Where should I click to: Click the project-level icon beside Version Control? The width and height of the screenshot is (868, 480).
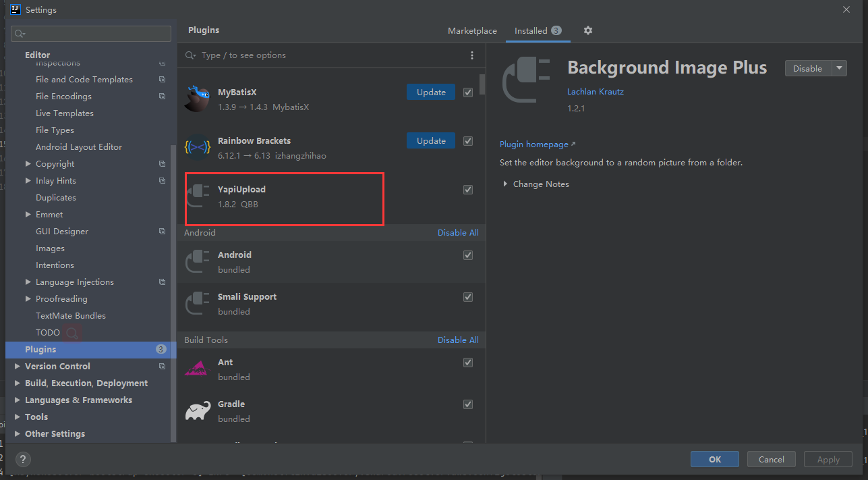(x=162, y=367)
